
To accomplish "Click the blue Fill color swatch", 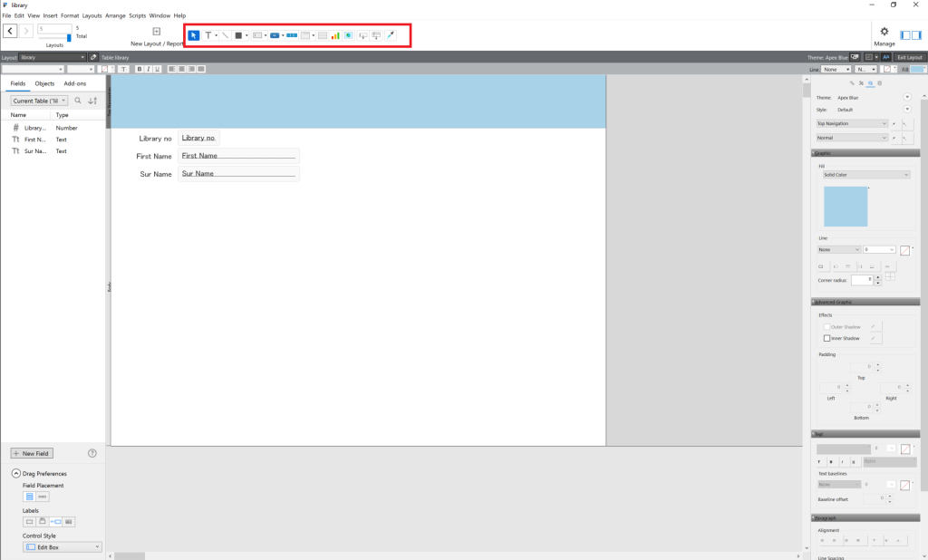I will [846, 207].
